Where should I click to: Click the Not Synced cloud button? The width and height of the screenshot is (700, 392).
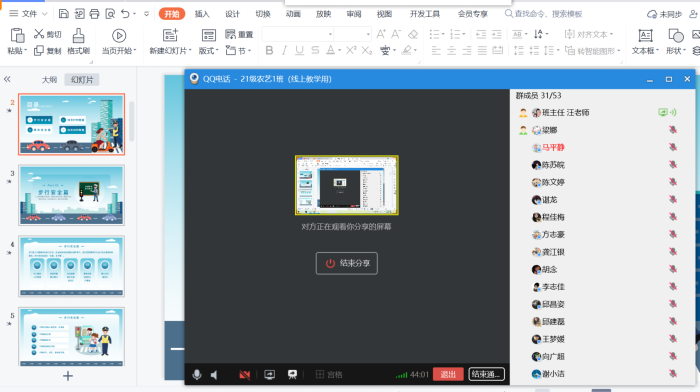click(x=665, y=14)
